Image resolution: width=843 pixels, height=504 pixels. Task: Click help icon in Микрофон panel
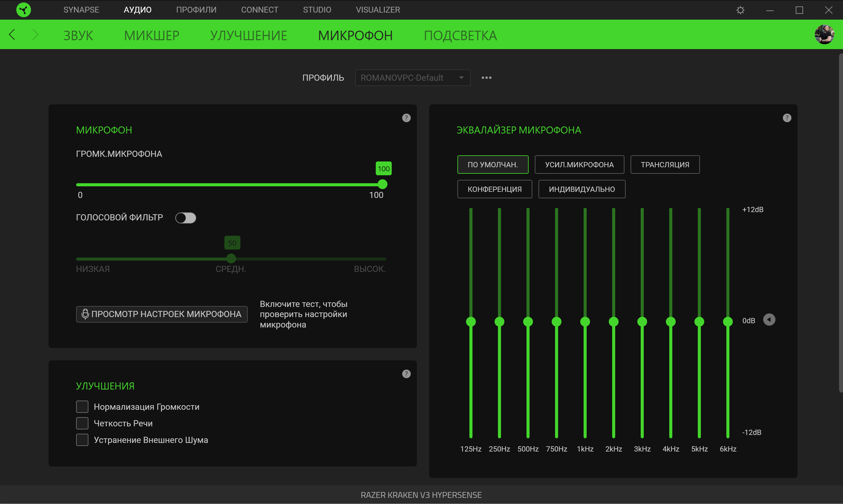406,118
